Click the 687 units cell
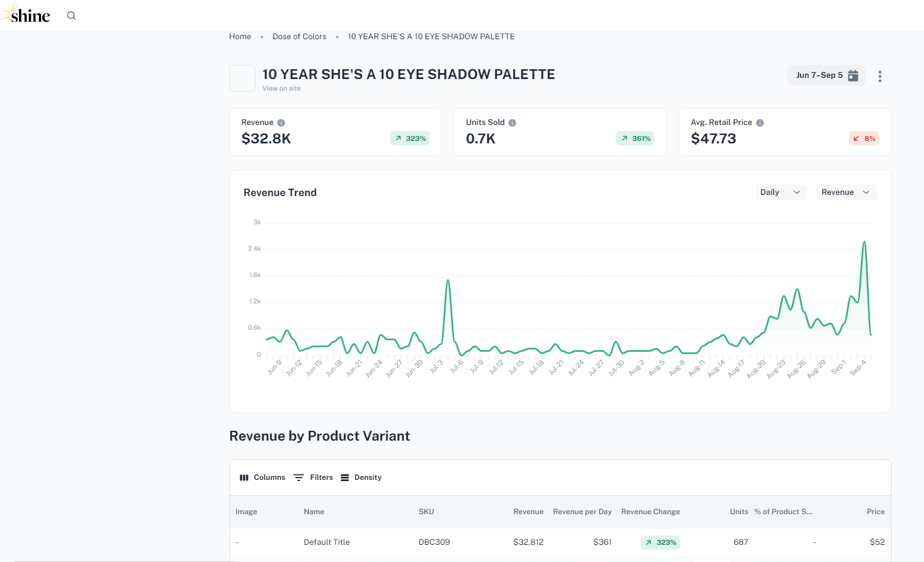 click(x=741, y=542)
